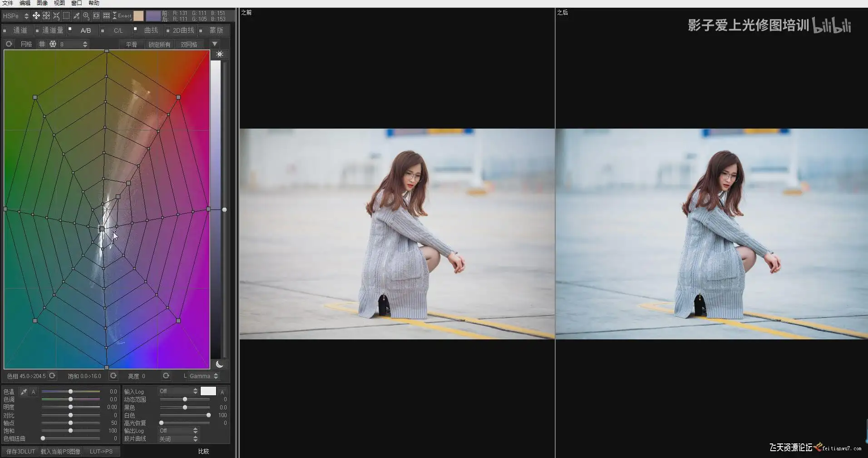The width and height of the screenshot is (868, 458).
Task: Switch to rectangular grid icon
Action: click(42, 44)
